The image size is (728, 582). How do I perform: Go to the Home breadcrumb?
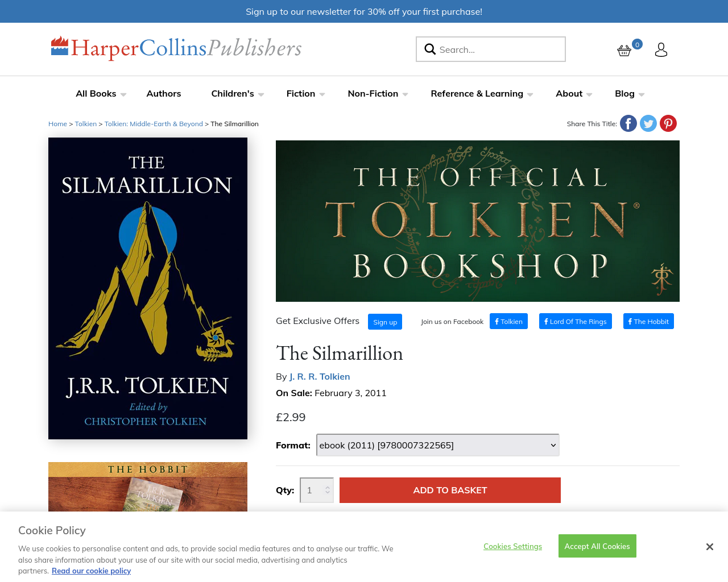click(x=57, y=124)
